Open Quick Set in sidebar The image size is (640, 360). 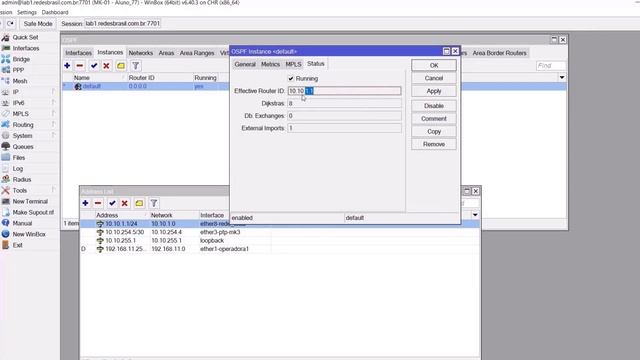pyautogui.click(x=25, y=38)
